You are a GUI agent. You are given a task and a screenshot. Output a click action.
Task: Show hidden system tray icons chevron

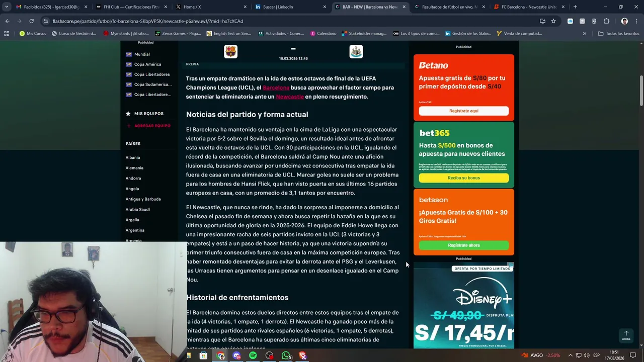pos(571,355)
